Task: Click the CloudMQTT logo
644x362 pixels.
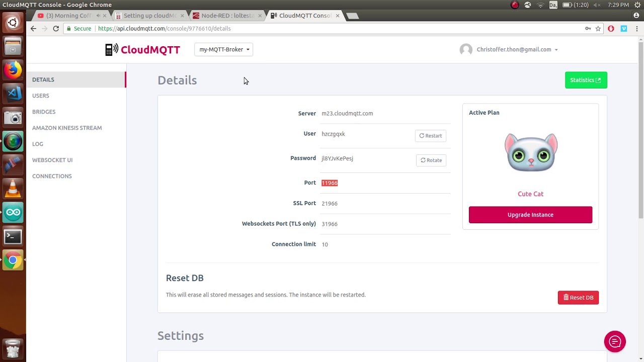Action: [142, 49]
